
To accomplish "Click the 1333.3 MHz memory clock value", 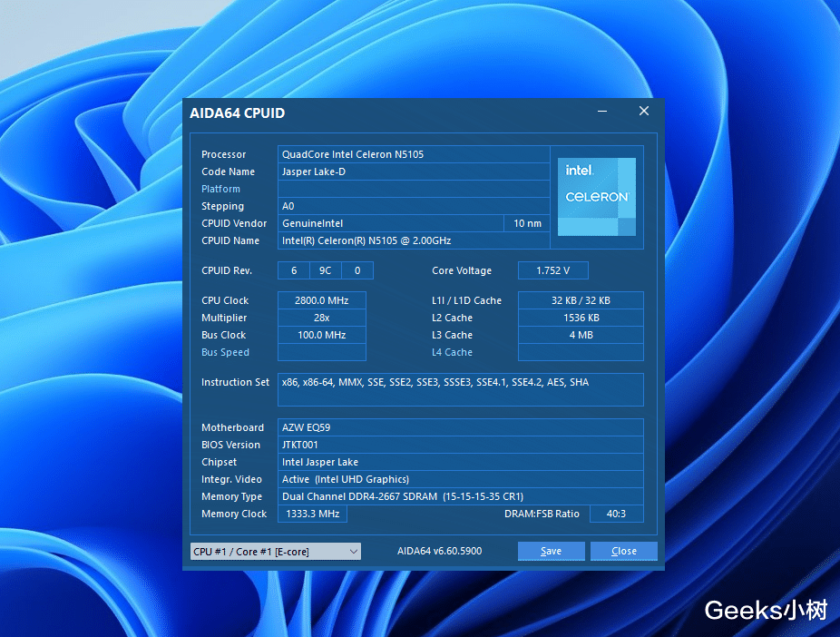I will 312,514.
